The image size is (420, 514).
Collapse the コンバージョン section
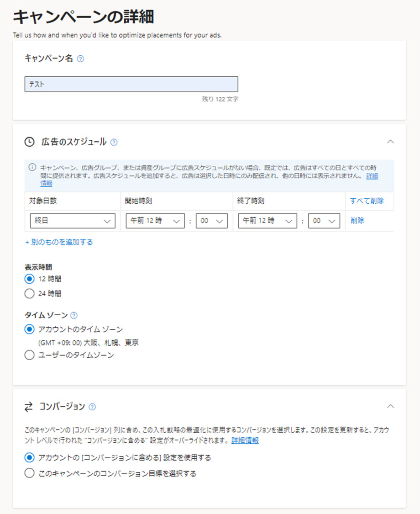390,406
